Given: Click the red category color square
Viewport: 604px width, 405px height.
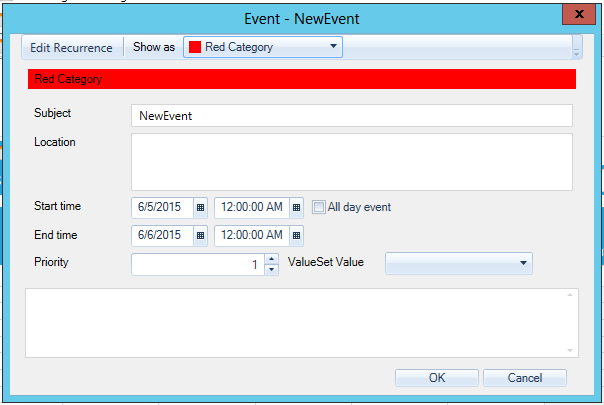Looking at the screenshot, I should (195, 47).
